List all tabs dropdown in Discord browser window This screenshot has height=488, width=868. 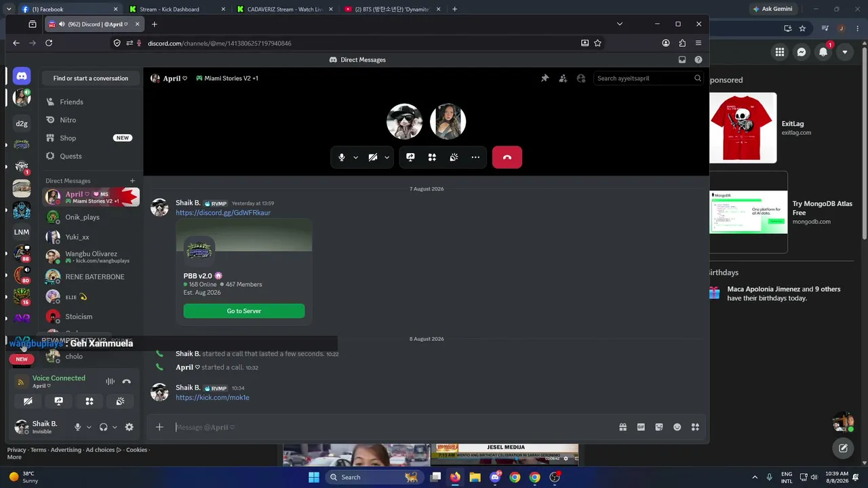[x=619, y=24]
